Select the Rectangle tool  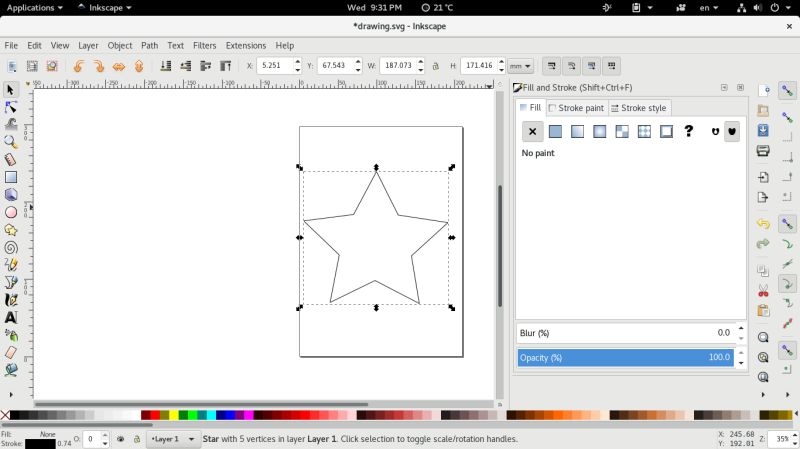[10, 177]
